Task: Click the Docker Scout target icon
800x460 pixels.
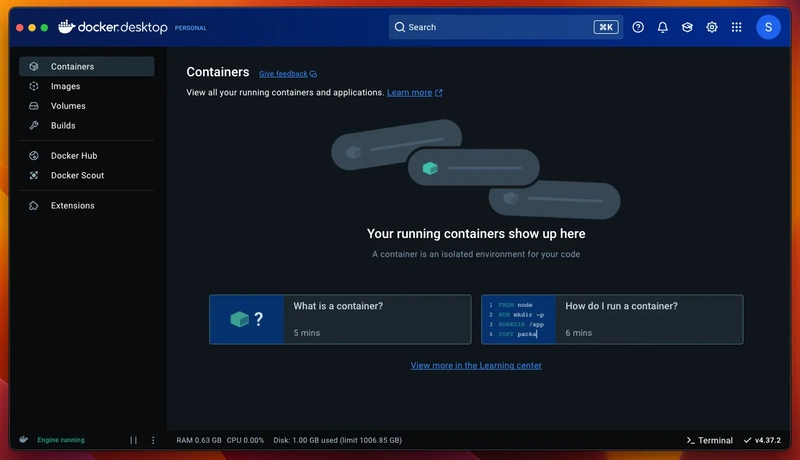Action: (x=34, y=175)
